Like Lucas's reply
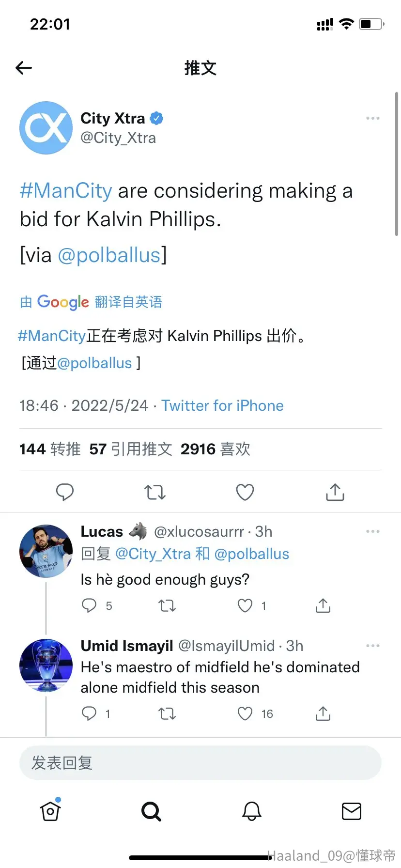This screenshot has width=401, height=868. (x=245, y=605)
